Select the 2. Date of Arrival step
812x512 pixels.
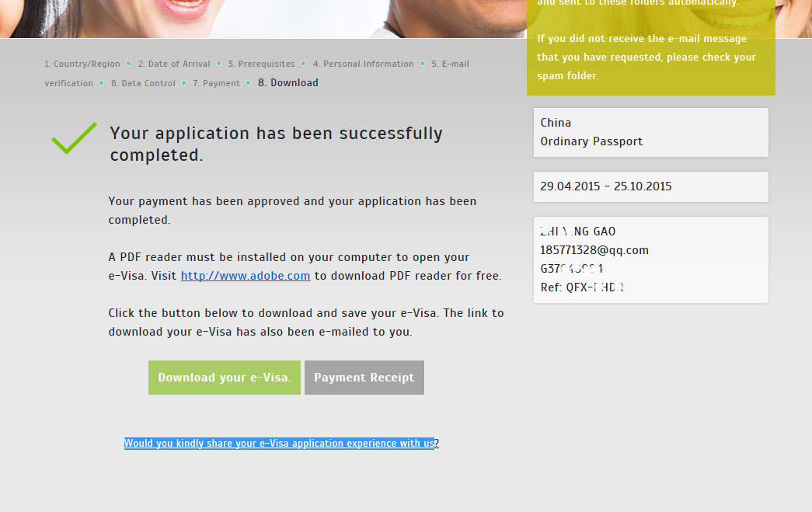(174, 64)
